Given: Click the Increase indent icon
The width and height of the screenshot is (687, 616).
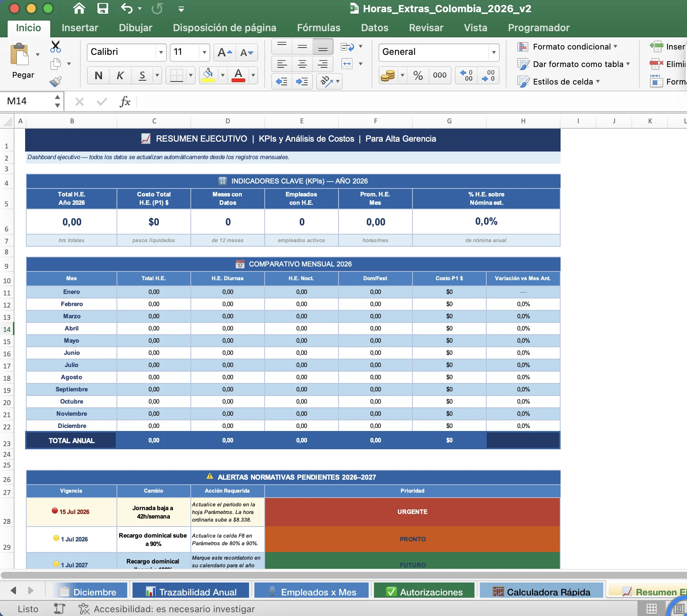Looking at the screenshot, I should pyautogui.click(x=302, y=81).
